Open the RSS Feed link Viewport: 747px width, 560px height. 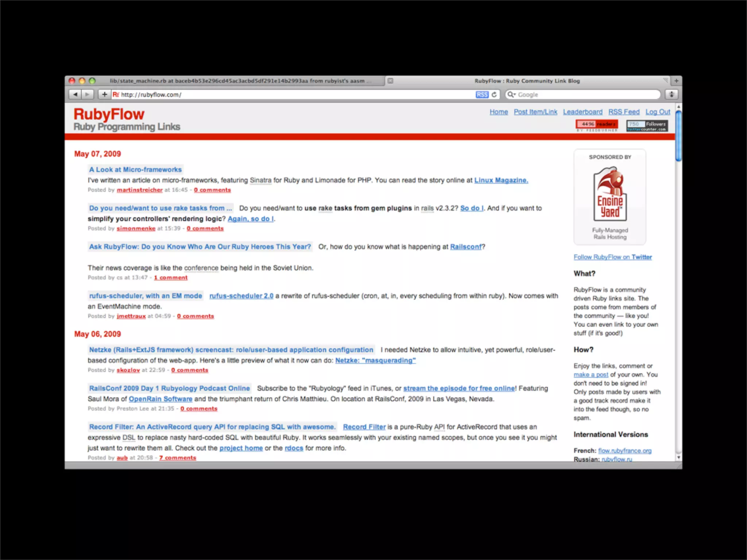click(x=624, y=112)
